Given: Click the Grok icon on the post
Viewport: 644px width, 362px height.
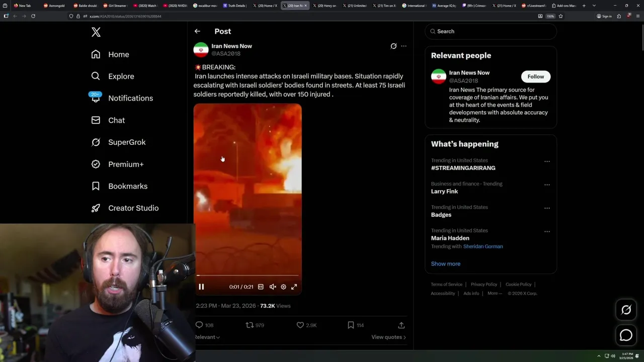Looking at the screenshot, I should tap(393, 46).
